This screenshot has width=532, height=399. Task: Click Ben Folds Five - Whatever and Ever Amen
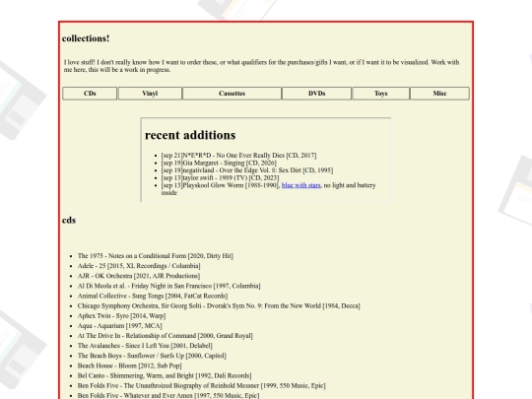tap(168, 395)
